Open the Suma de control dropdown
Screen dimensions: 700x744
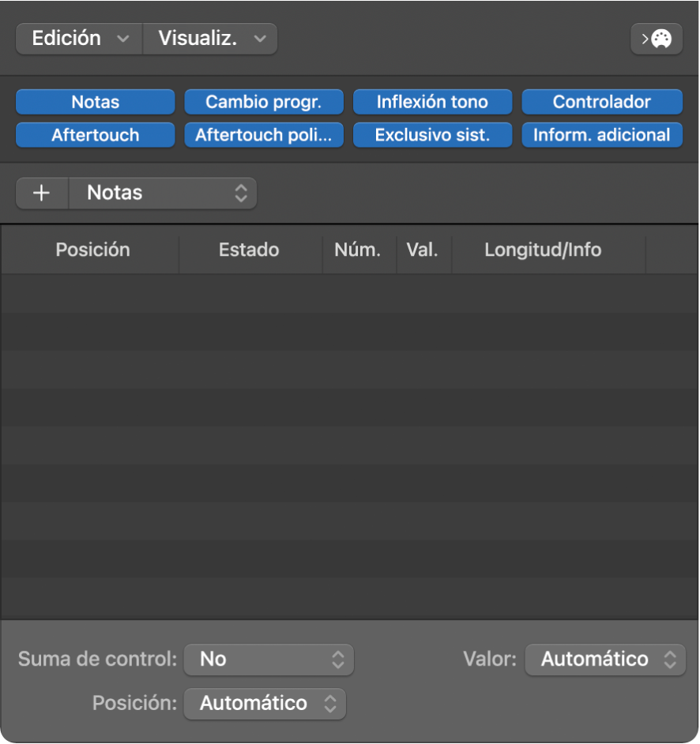269,659
